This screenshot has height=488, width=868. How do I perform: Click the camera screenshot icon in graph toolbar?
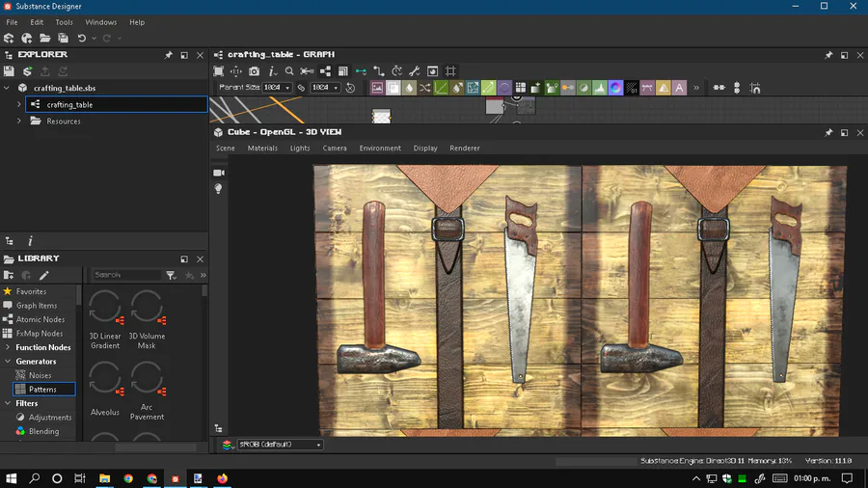(254, 71)
